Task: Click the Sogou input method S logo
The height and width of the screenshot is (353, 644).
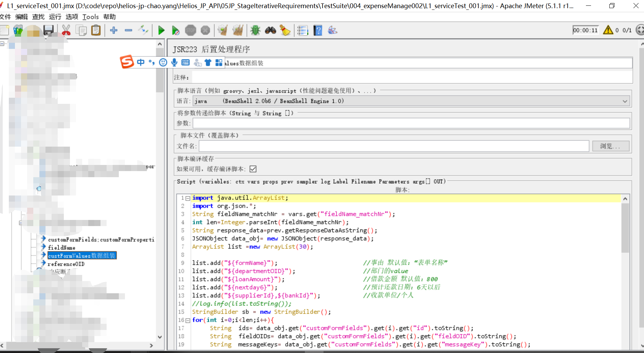Action: [127, 62]
